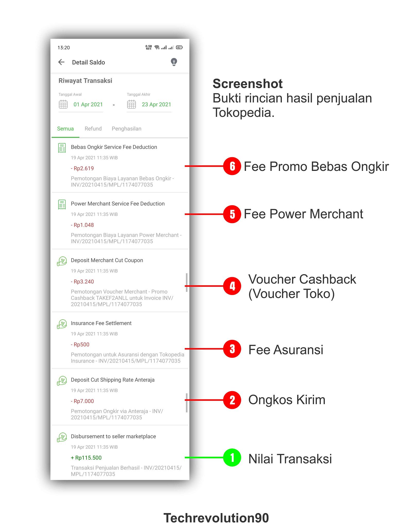The image size is (420, 527).
Task: Tap Disbursement to seller money icon
Action: pyautogui.click(x=62, y=437)
